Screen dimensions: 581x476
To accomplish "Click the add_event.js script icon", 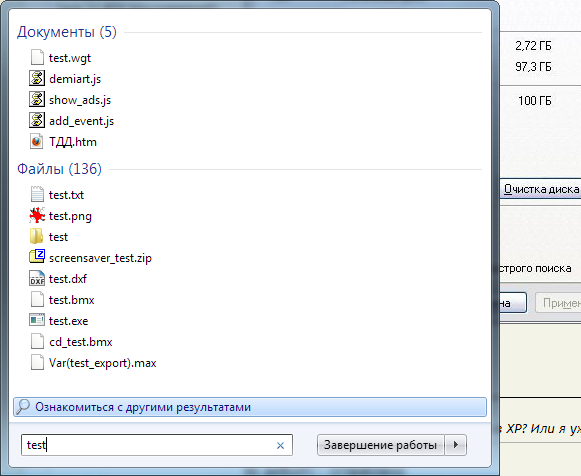I will click(37, 120).
